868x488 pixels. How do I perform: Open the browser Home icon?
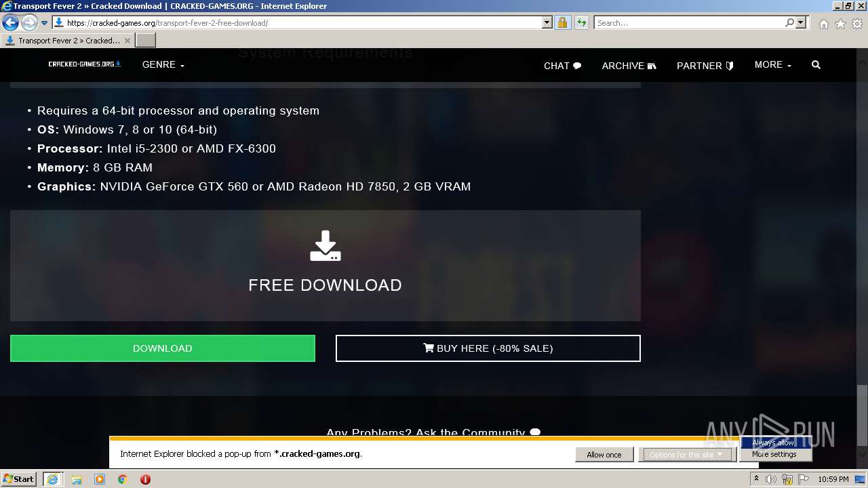point(823,24)
